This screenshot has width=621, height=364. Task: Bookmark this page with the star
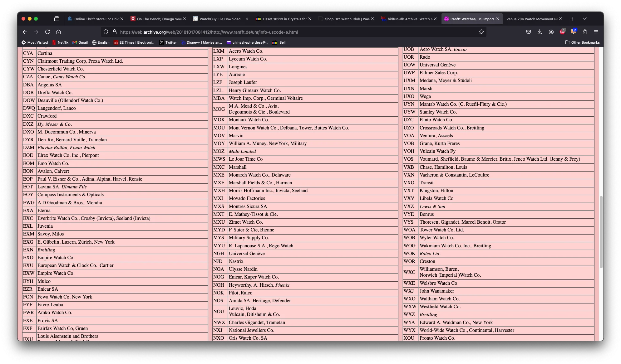coord(481,32)
